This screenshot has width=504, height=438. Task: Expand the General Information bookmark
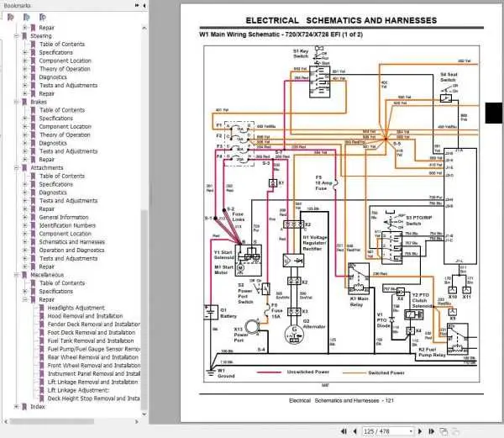coord(24,218)
